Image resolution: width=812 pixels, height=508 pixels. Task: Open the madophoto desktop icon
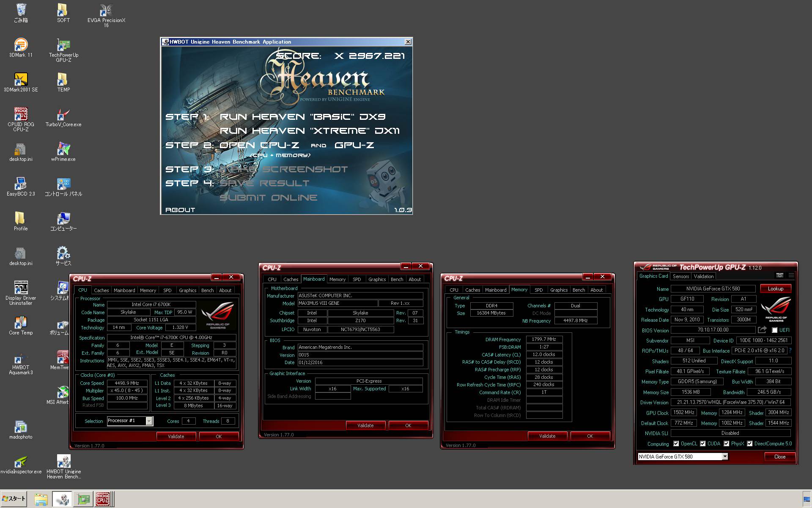(x=21, y=429)
